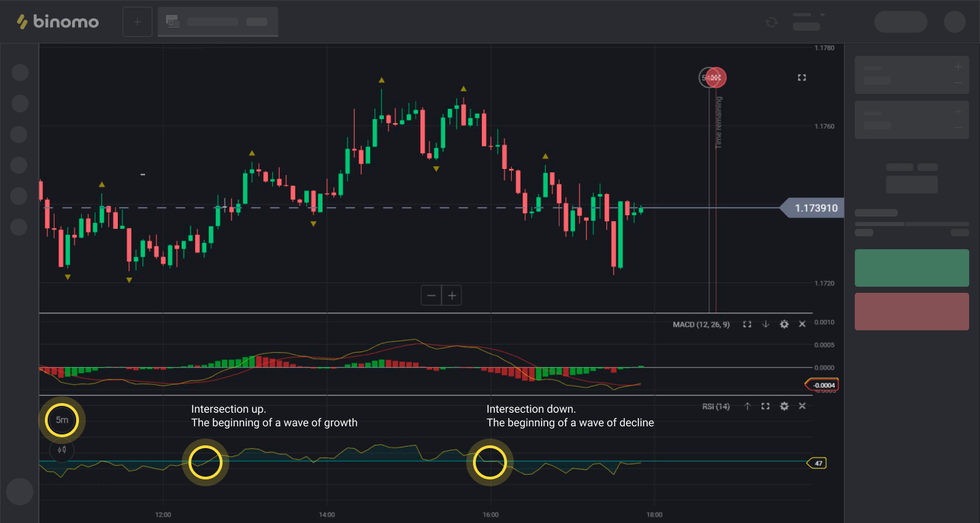Toggle main chart fullscreen mode
Viewport: 980px width, 523px height.
(802, 78)
